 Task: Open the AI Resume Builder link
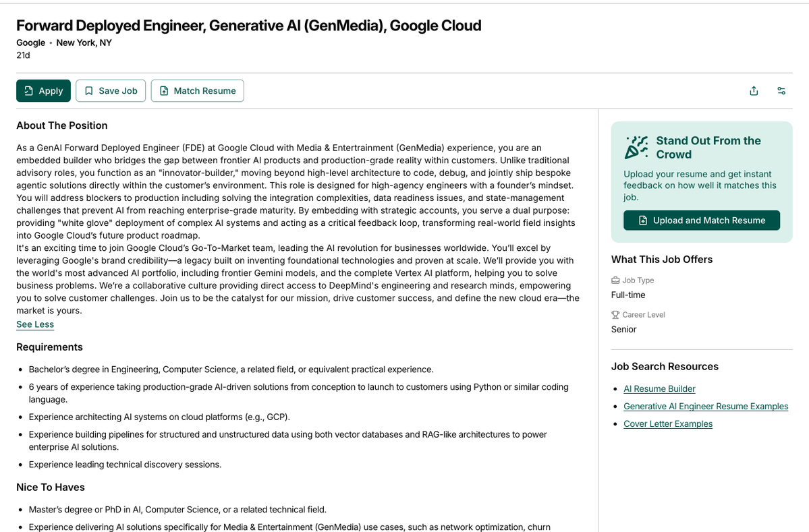tap(659, 388)
